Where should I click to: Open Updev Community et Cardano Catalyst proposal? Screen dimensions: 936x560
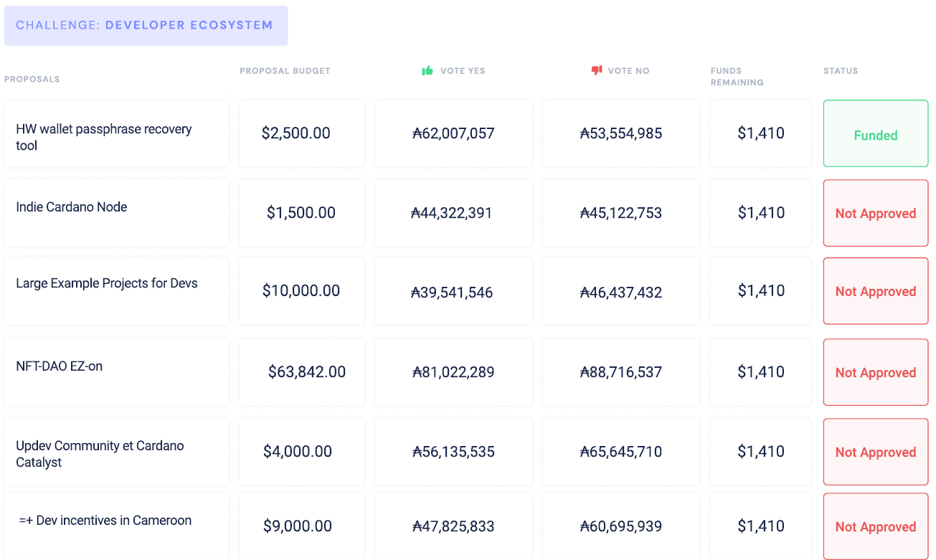(100, 454)
